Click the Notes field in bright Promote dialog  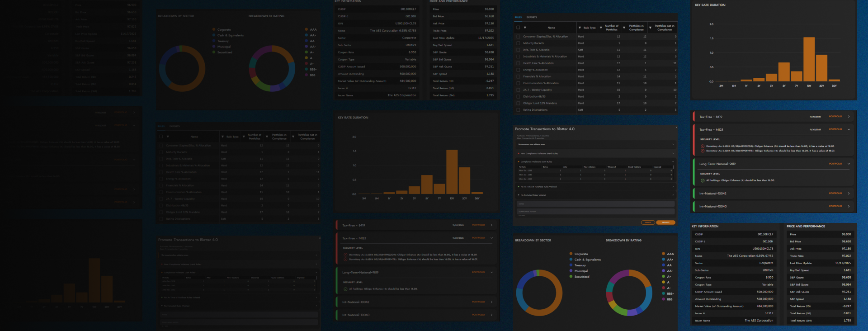click(595, 204)
